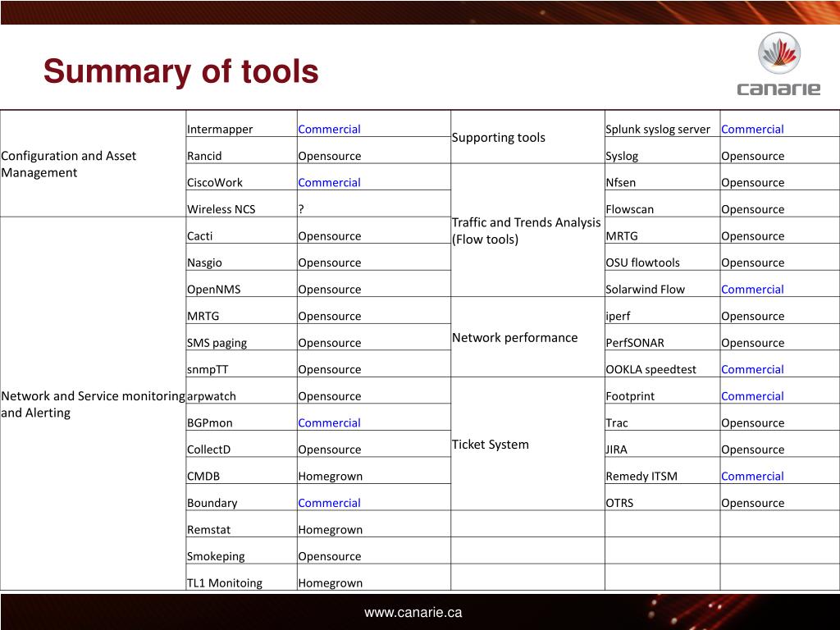This screenshot has width=840, height=630.
Task: Click the 'CiscoWork' tool name
Action: tap(214, 183)
